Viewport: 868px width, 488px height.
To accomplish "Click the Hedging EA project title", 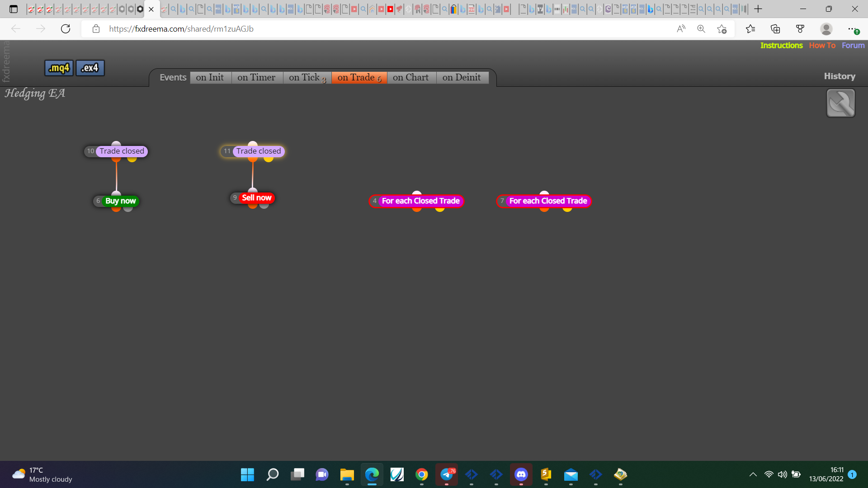I will click(x=35, y=94).
